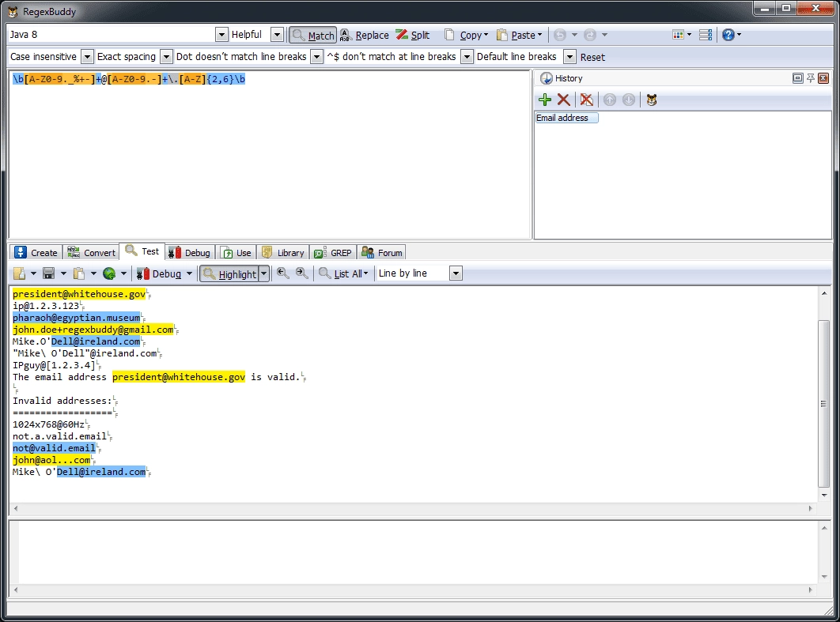840x622 pixels.
Task: Open the Convert tab
Action: pyautogui.click(x=91, y=253)
